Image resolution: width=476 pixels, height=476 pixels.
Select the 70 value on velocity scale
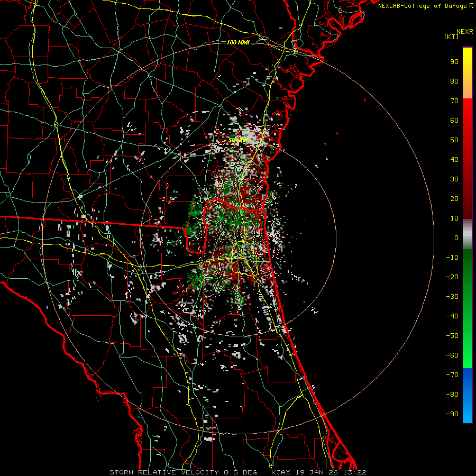click(x=454, y=101)
